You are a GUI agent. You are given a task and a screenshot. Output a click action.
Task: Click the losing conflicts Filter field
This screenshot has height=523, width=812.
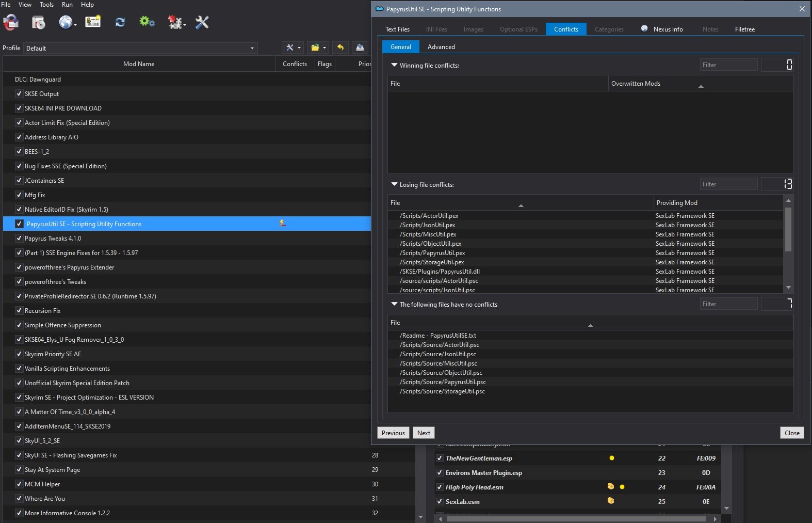click(x=728, y=184)
